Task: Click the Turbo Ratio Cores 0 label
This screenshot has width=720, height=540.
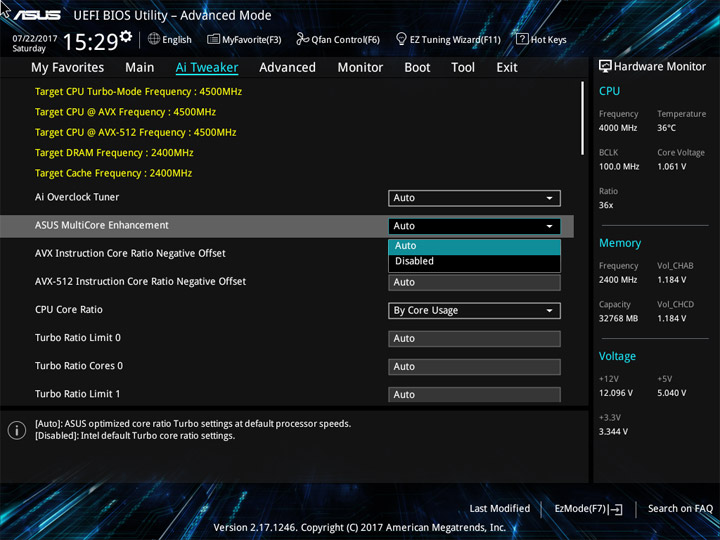Action: coord(79,366)
